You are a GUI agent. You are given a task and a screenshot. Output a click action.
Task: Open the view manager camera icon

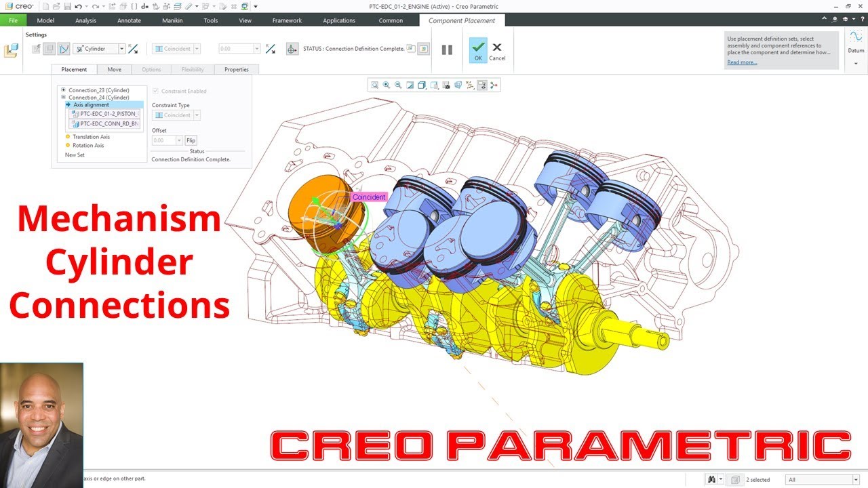click(x=446, y=85)
